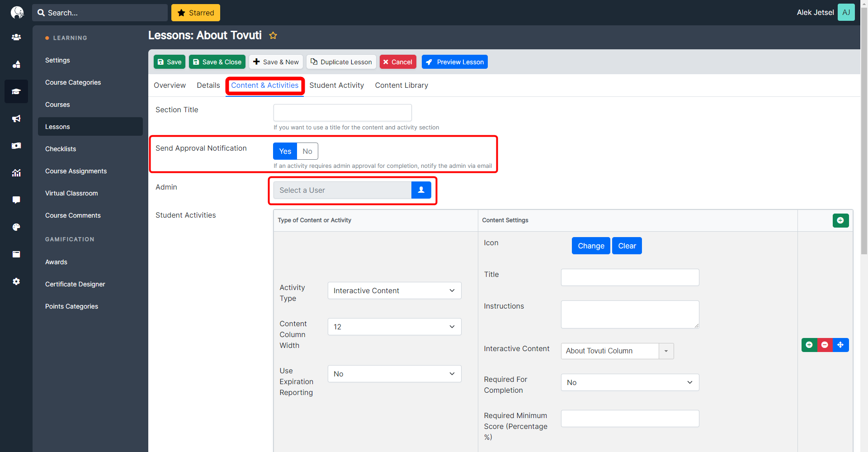Screen dimensions: 868x452
Task: Open the megaphone sidebar icon
Action: (16, 119)
